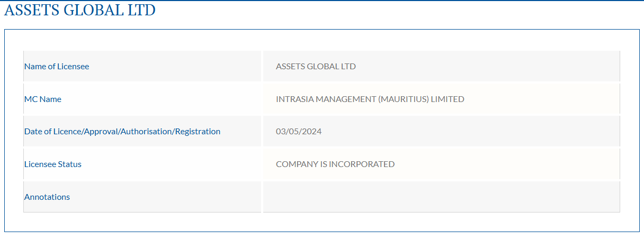
Task: Select the INTRASIA MANAGEMENT (MAURITIUS) LIMITED value
Action: (370, 99)
